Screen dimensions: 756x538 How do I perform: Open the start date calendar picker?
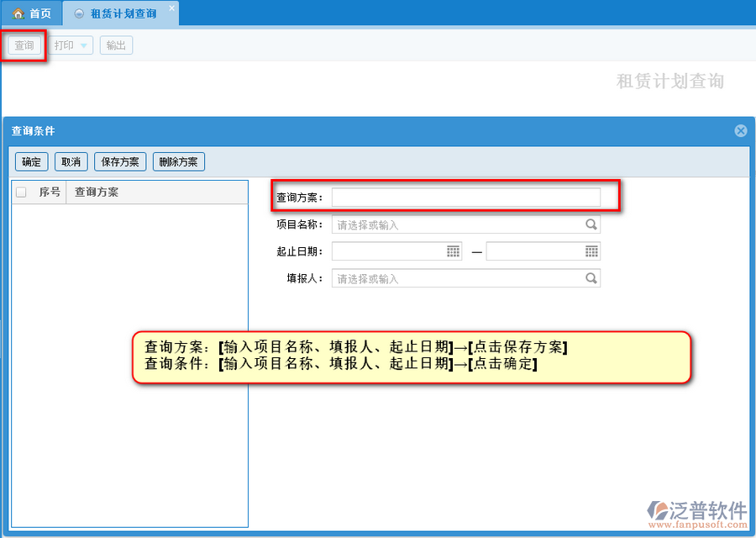(454, 251)
